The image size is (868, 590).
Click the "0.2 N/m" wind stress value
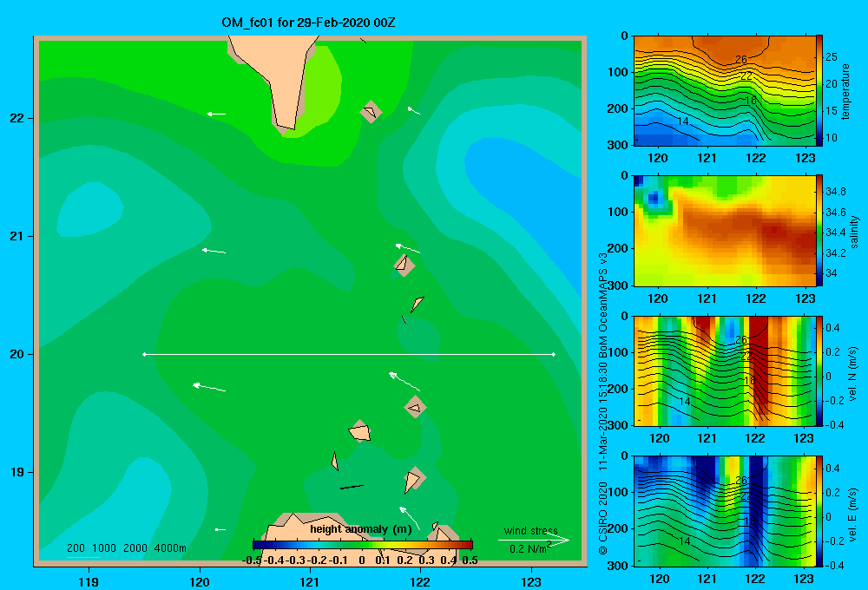[x=528, y=549]
